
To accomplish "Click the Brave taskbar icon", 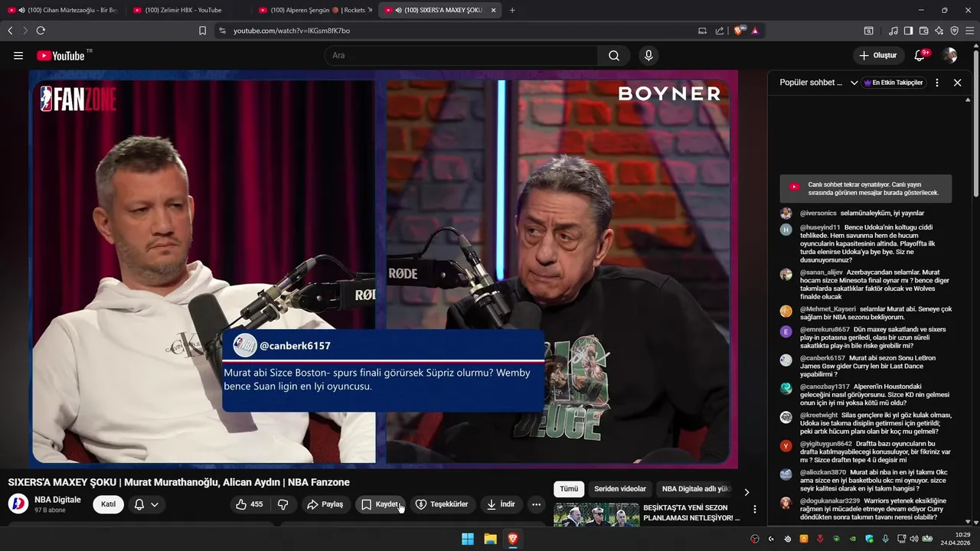I will [512, 539].
